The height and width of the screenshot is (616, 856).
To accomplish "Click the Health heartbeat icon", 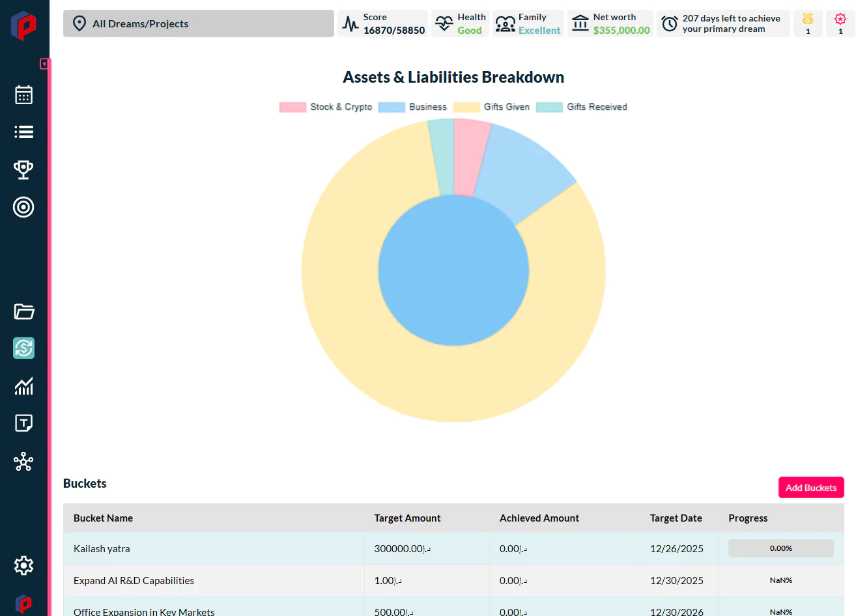I will pos(444,24).
